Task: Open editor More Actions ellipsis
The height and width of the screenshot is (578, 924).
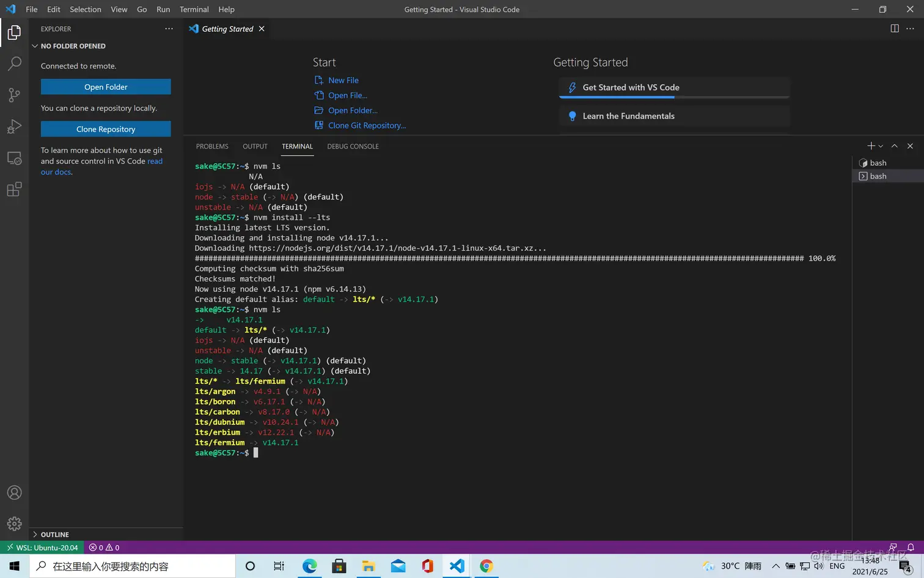Action: coord(910,29)
